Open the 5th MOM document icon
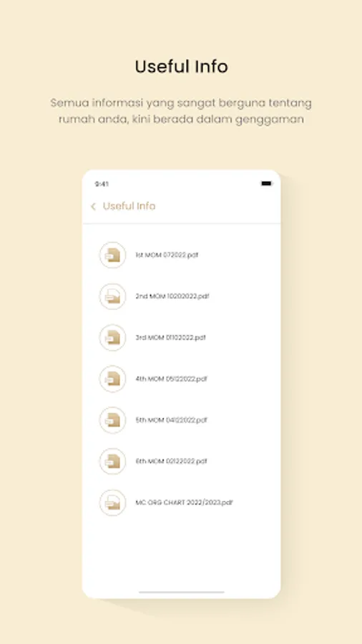Image resolution: width=362 pixels, height=644 pixels. tap(112, 420)
